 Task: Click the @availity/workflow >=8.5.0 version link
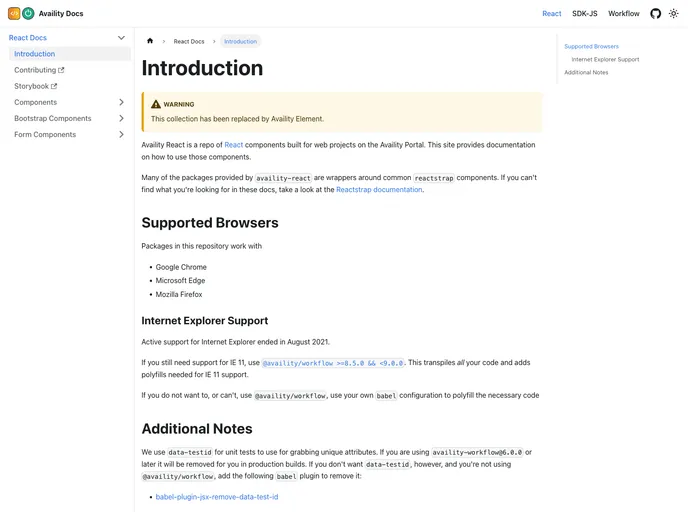coord(333,363)
